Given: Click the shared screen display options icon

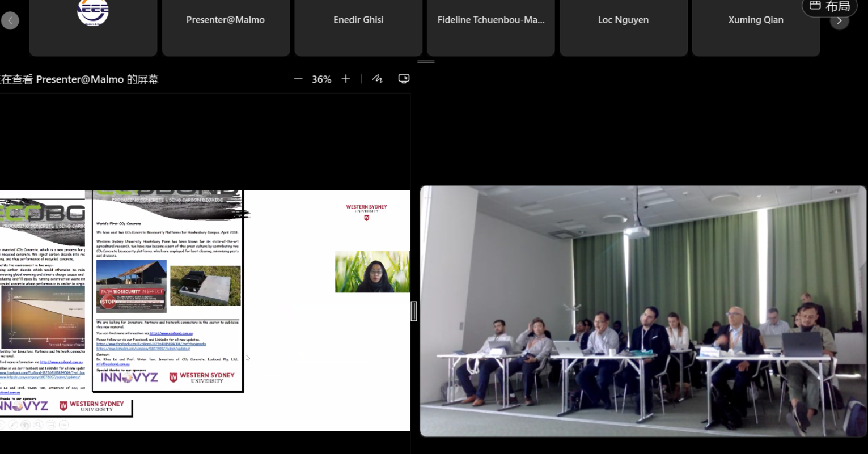Looking at the screenshot, I should tap(404, 79).
